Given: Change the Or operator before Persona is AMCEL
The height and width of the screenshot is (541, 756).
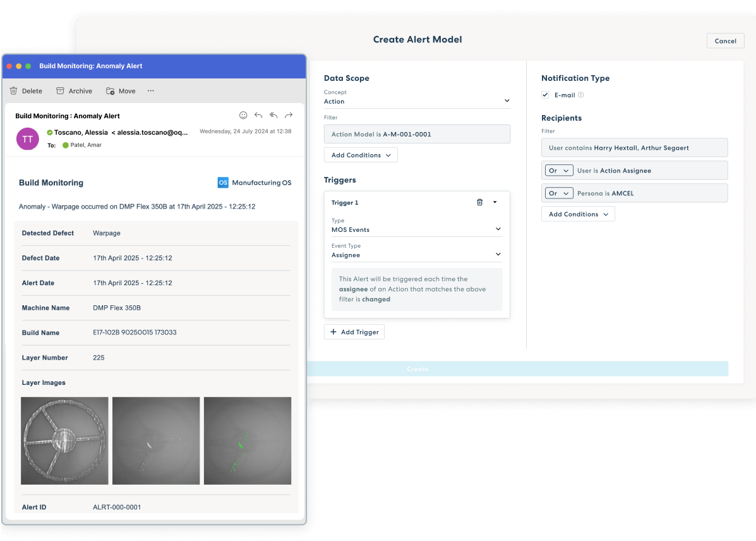Looking at the screenshot, I should [558, 193].
